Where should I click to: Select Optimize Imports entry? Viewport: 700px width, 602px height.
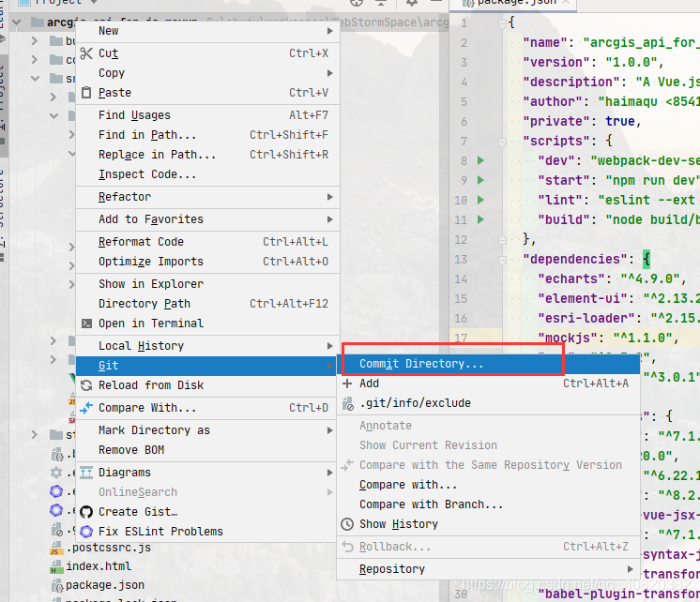point(207,262)
